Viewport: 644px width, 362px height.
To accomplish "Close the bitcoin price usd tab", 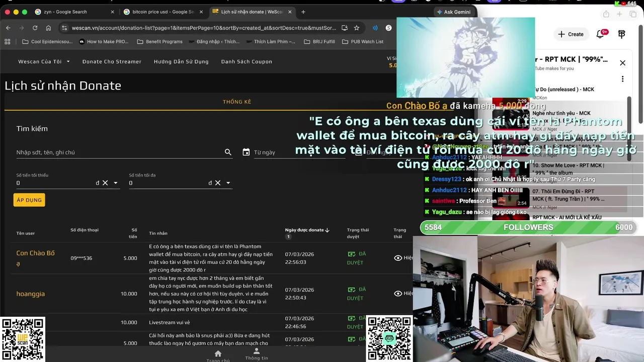I will click(201, 12).
